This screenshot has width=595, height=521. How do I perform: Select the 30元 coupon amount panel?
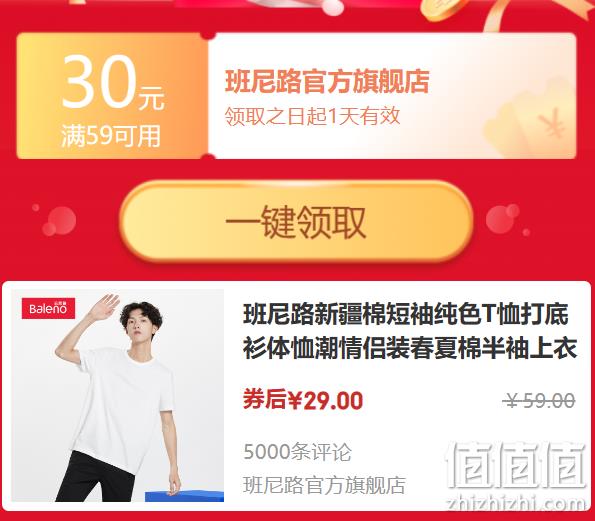112,96
